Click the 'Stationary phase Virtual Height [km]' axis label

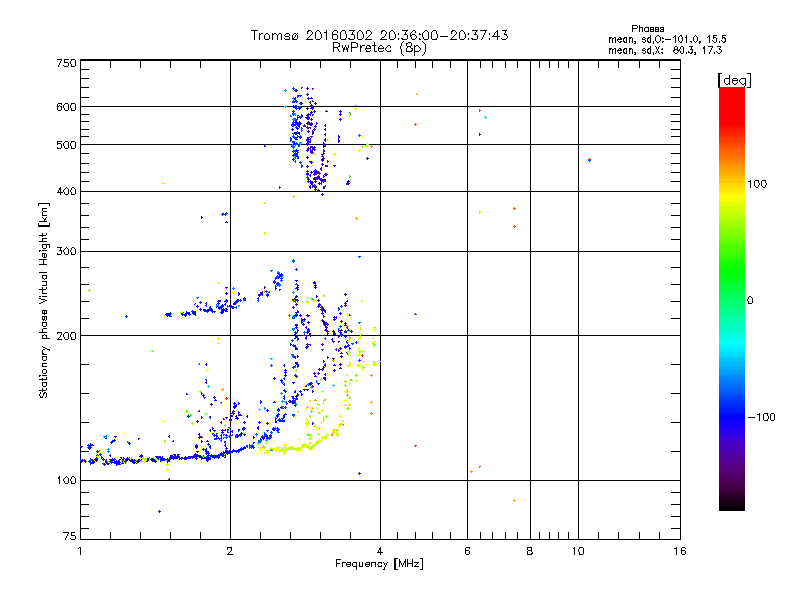click(x=43, y=301)
